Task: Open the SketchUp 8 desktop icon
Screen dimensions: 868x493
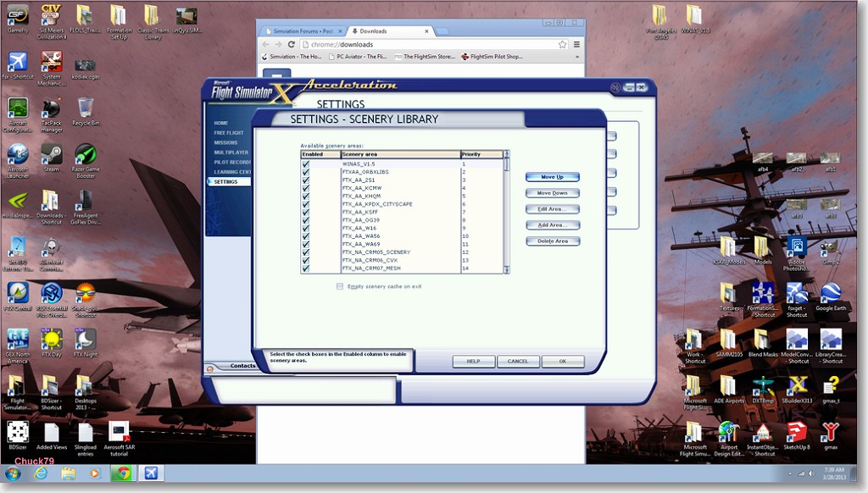Action: click(x=797, y=432)
